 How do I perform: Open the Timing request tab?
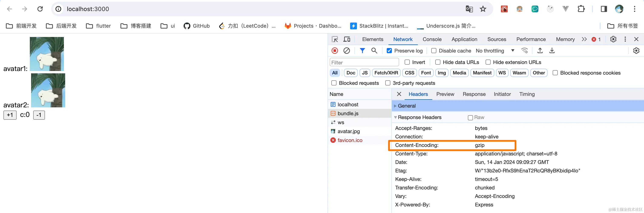(x=527, y=94)
